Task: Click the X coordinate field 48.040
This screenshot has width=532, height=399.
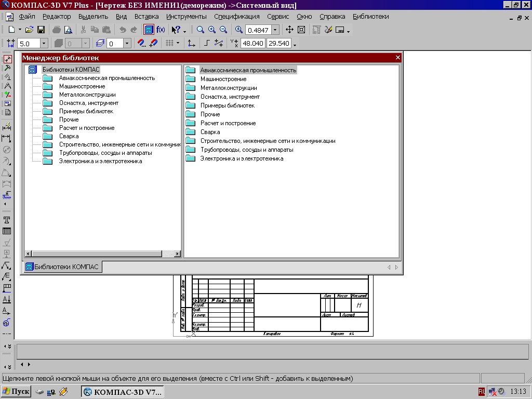Action: tap(253, 44)
